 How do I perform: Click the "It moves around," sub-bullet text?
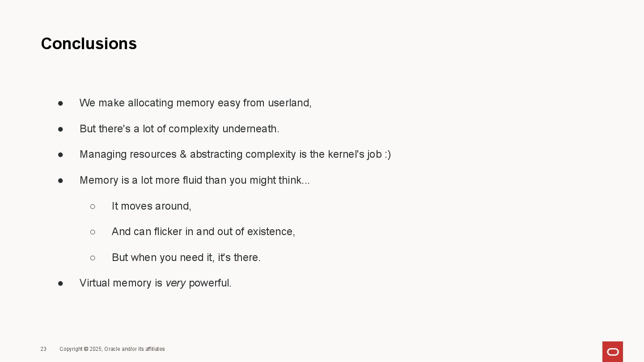tap(151, 206)
